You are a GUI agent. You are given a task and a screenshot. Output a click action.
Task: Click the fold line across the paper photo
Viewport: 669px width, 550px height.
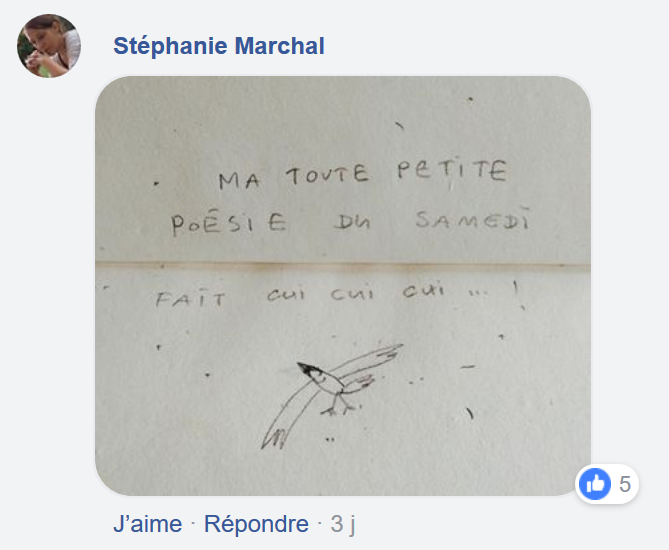tap(343, 265)
